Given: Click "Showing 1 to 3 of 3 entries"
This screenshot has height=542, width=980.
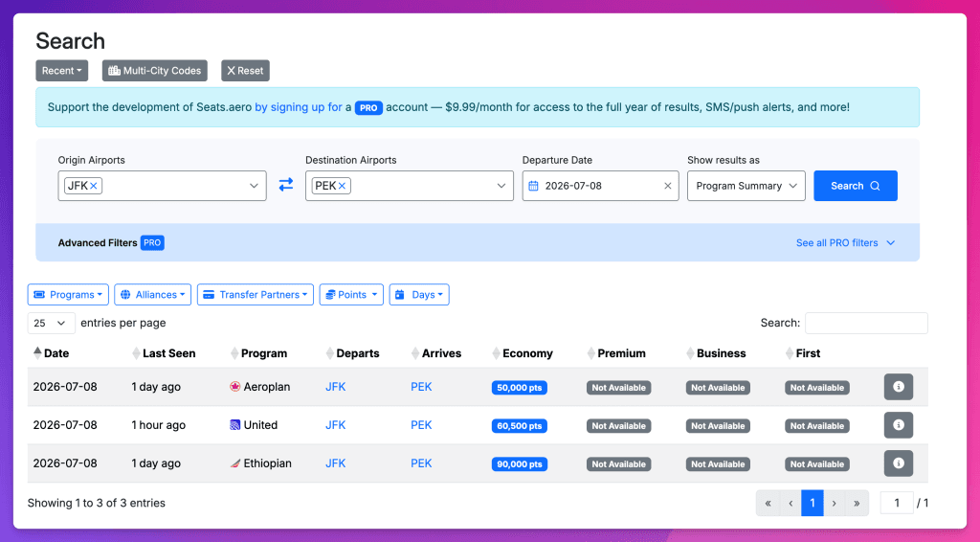Looking at the screenshot, I should pyautogui.click(x=97, y=503).
